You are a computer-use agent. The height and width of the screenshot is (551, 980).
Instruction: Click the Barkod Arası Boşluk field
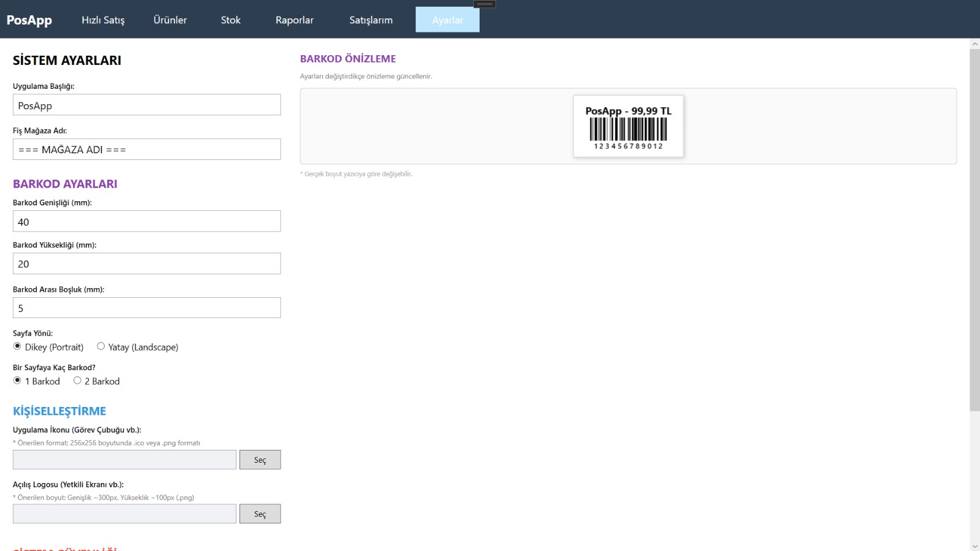(146, 308)
